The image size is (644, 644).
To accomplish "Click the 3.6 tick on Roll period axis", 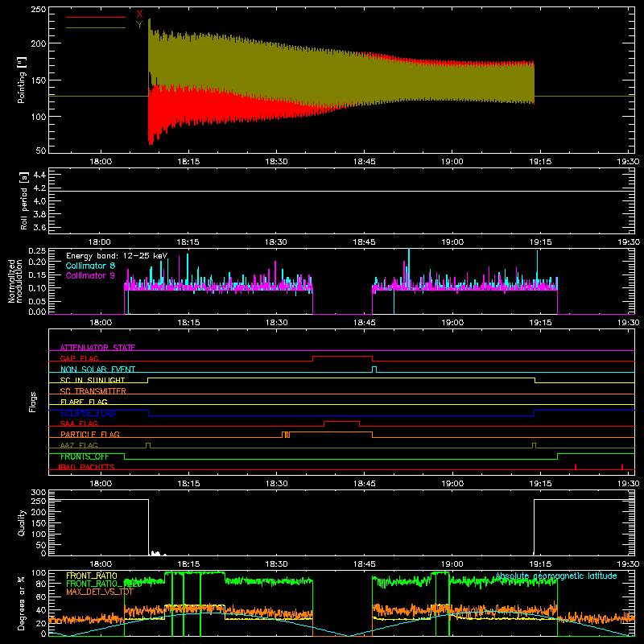I will coord(39,227).
